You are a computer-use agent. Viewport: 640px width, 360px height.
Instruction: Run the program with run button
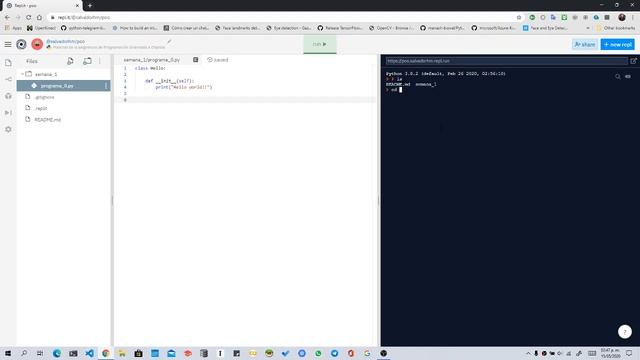point(320,44)
